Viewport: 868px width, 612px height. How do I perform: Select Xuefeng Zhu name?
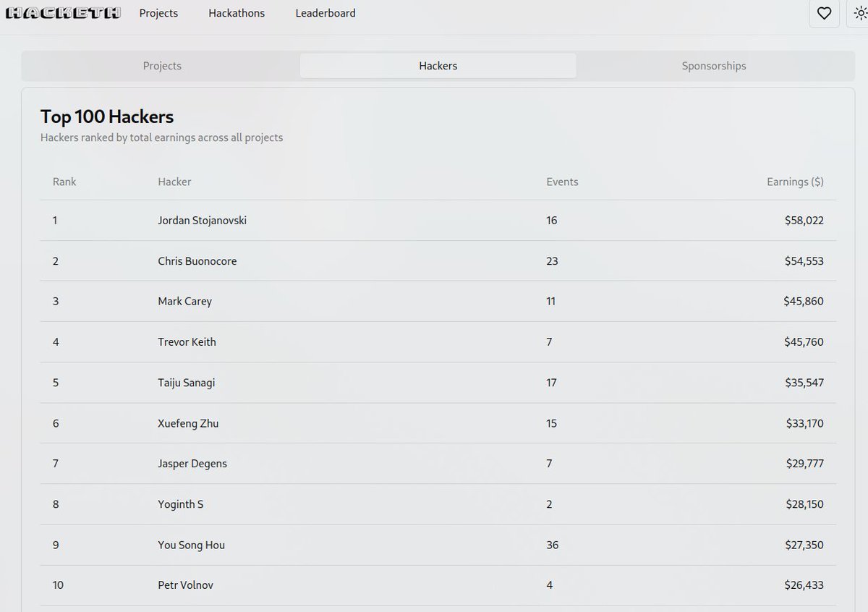(x=188, y=423)
